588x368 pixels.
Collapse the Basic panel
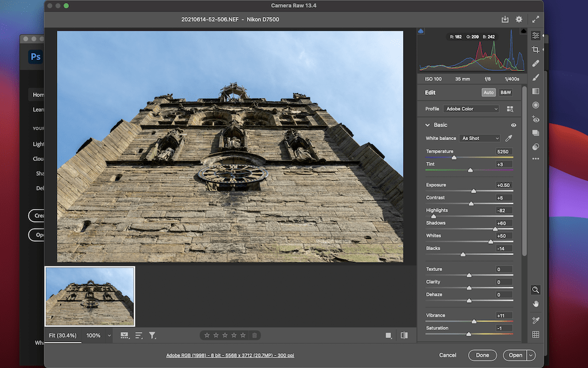click(427, 125)
